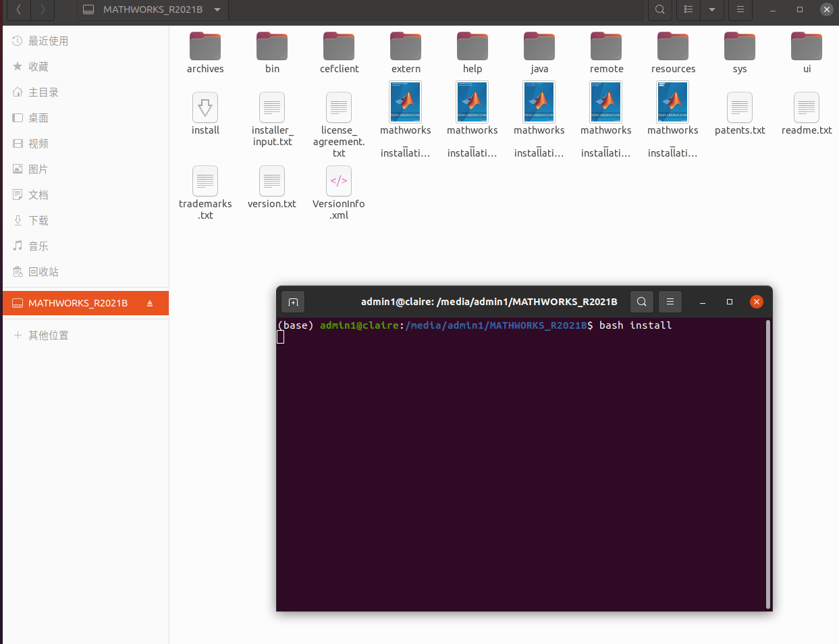Select the install script file

(x=205, y=113)
